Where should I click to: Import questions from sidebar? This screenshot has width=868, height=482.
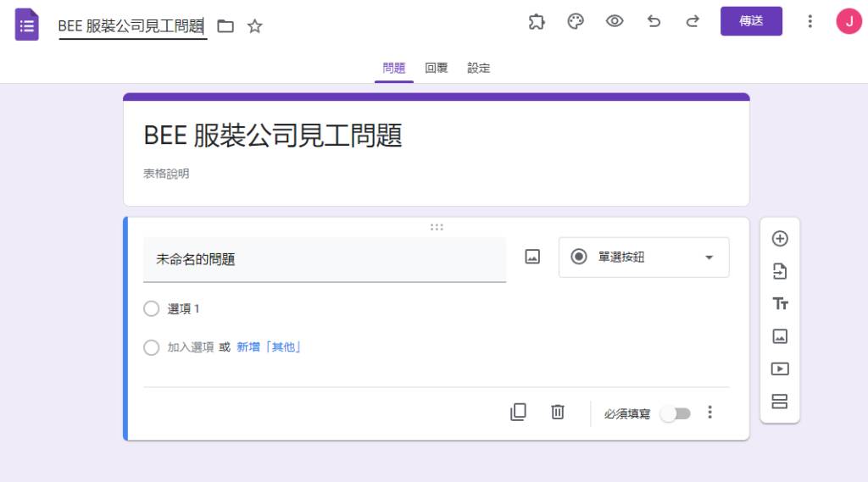[780, 271]
